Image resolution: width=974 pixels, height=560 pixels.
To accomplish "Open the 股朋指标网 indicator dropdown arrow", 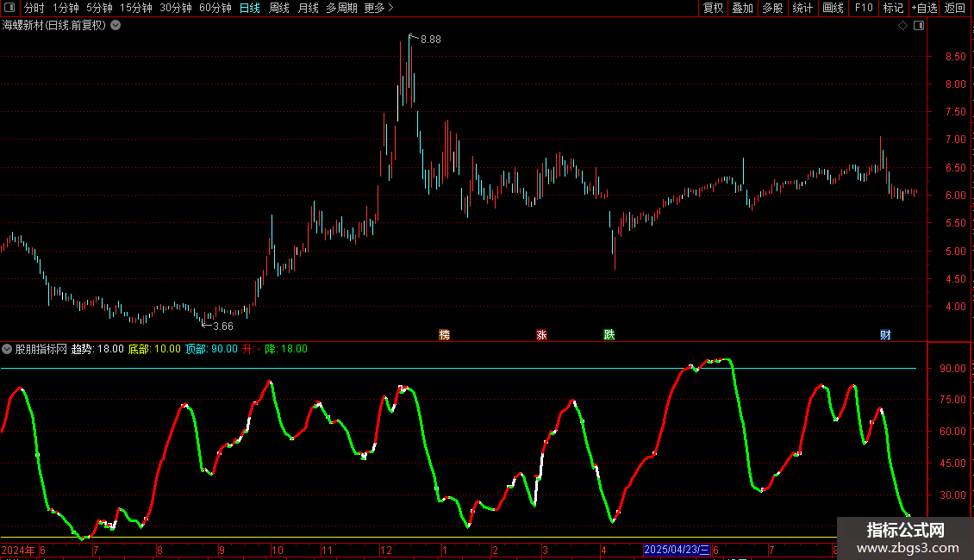I will coord(7,349).
